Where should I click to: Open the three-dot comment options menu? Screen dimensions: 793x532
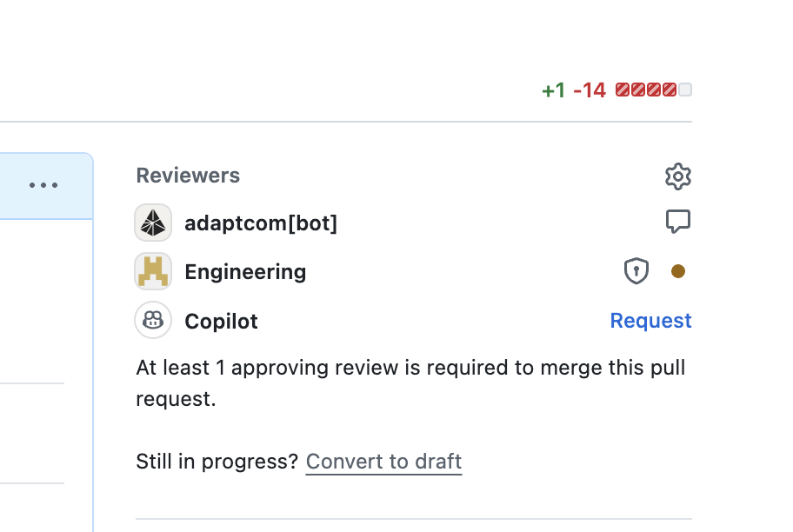tap(43, 185)
